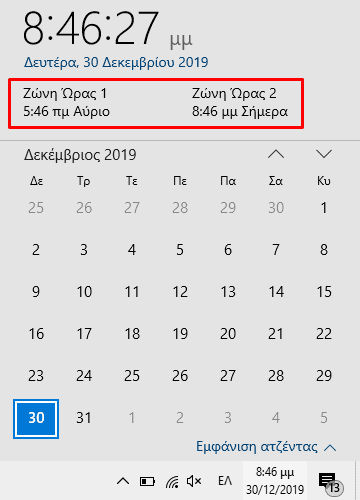
Task: Select greyed-out January 5 date
Action: click(x=324, y=418)
